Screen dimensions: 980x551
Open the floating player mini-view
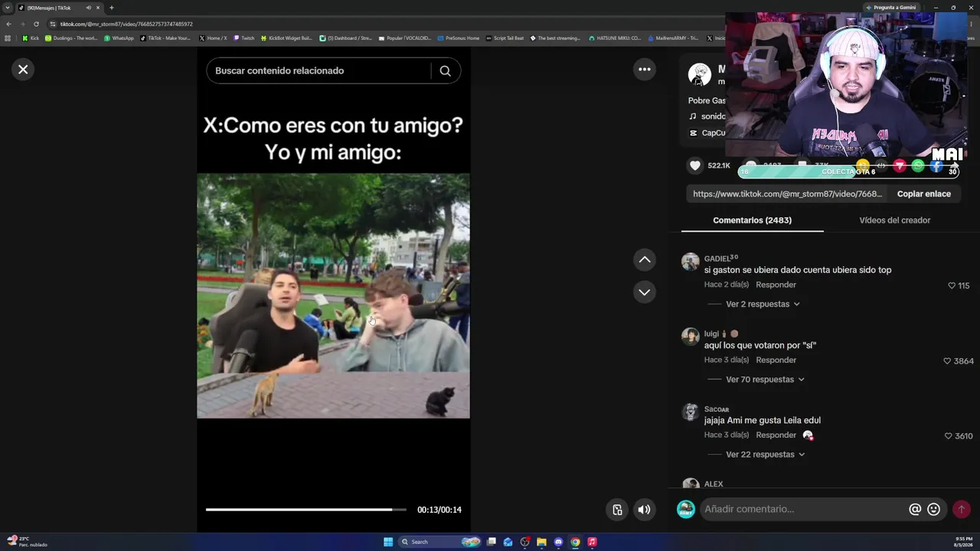coord(617,510)
